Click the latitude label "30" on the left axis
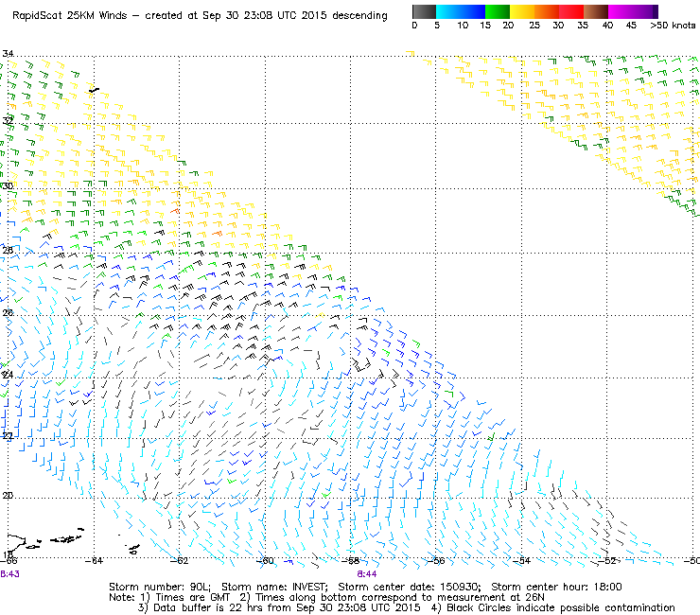This screenshot has height=615, width=700. pos(8,185)
